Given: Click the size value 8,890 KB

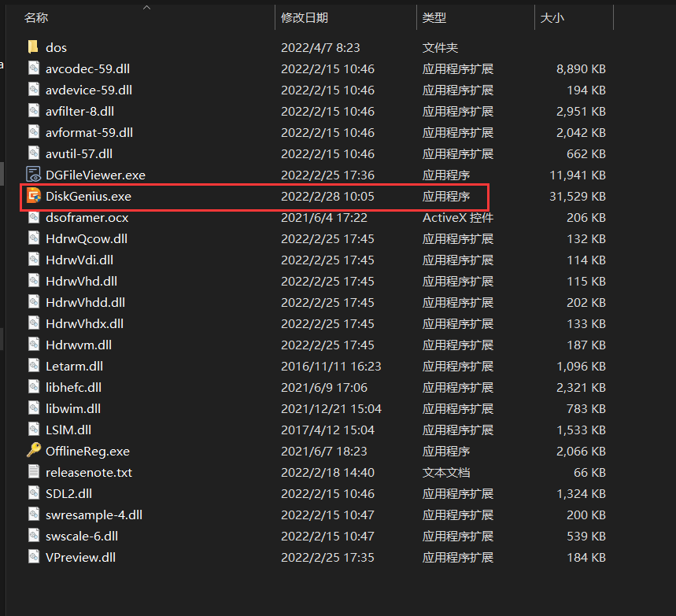Looking at the screenshot, I should pyautogui.click(x=581, y=69).
